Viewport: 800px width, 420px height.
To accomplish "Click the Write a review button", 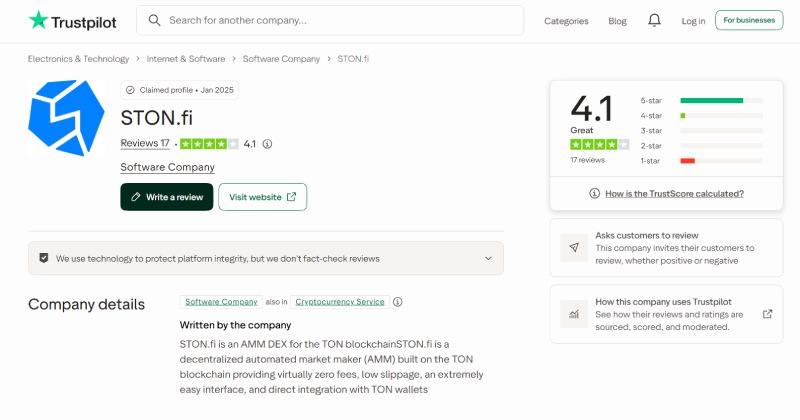I will pos(167,197).
